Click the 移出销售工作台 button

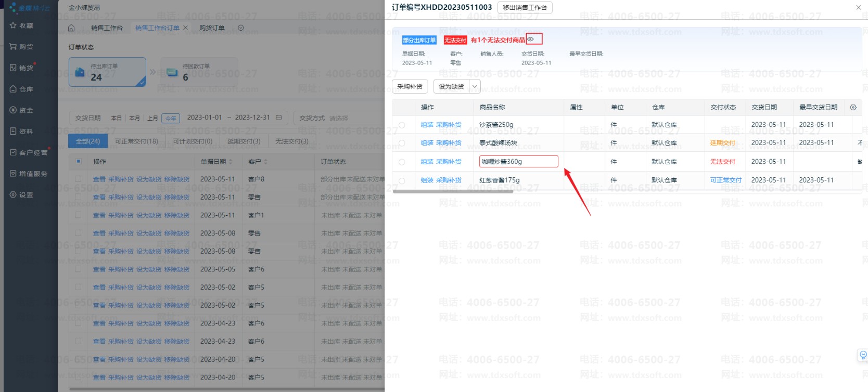tap(525, 8)
